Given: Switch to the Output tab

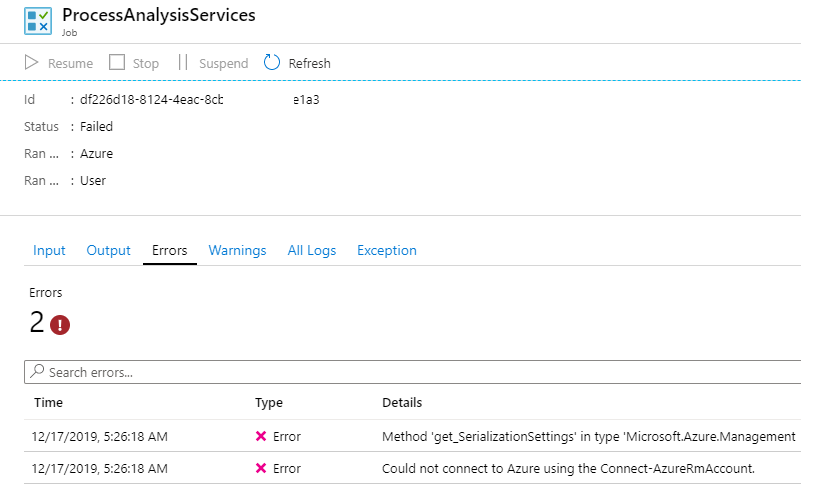Looking at the screenshot, I should coord(108,250).
